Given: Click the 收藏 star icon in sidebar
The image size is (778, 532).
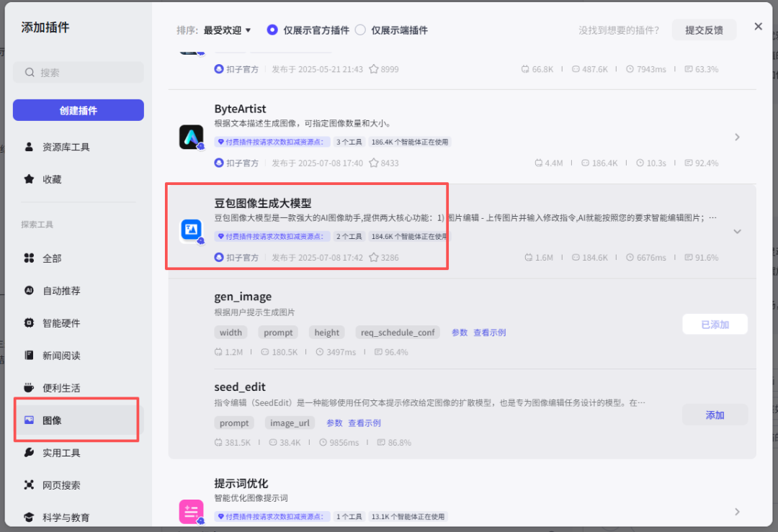Looking at the screenshot, I should pos(29,179).
